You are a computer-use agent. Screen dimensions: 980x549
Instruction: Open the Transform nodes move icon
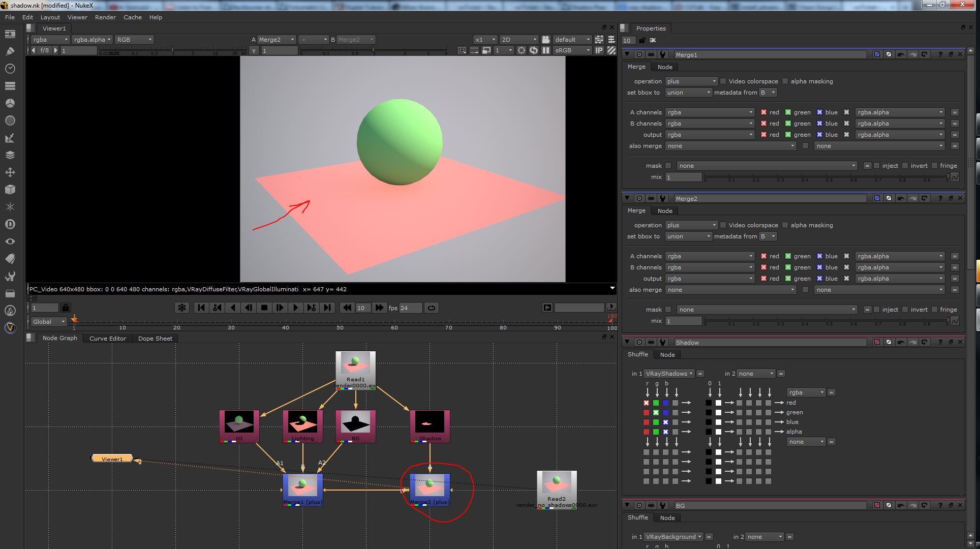click(x=10, y=172)
